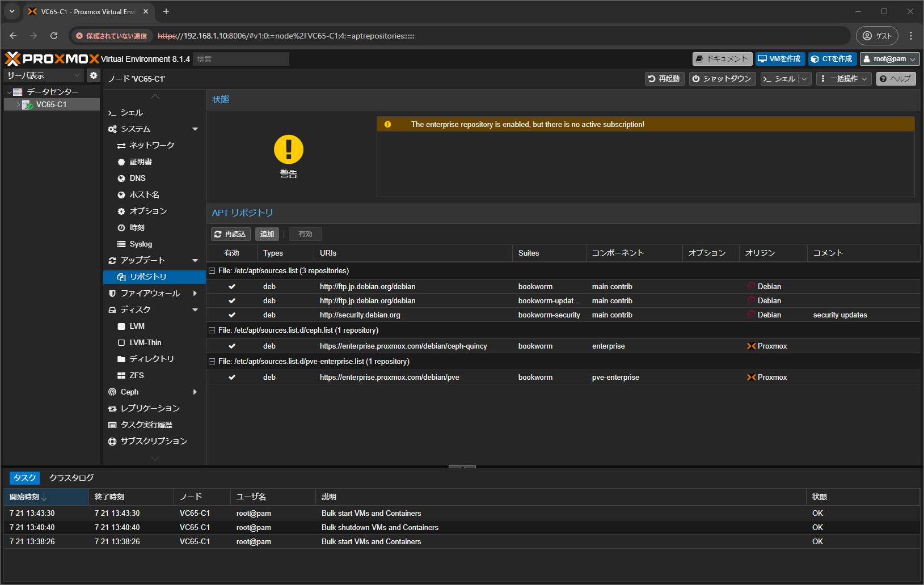Open the browser three-dot menu
This screenshot has height=585, width=924.
pos(911,36)
